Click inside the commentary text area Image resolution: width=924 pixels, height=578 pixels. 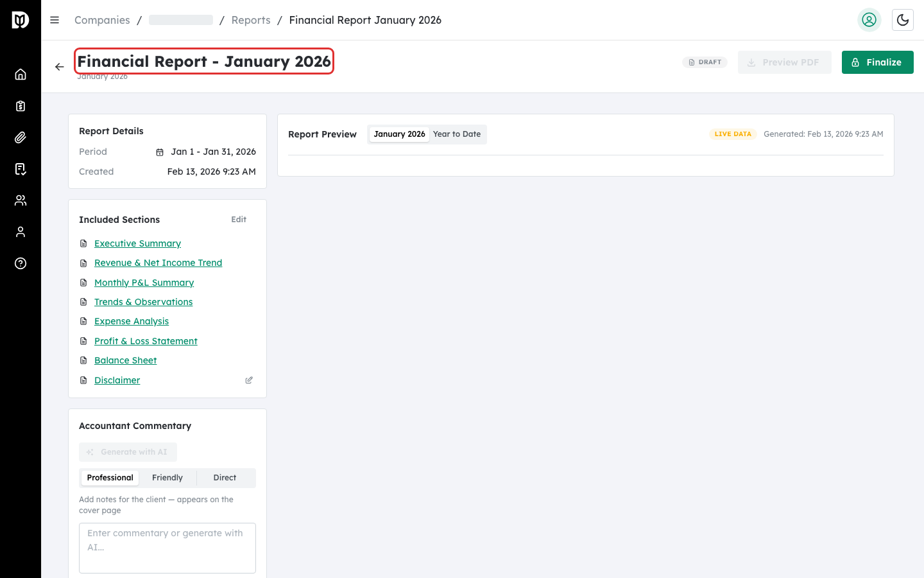pos(167,548)
